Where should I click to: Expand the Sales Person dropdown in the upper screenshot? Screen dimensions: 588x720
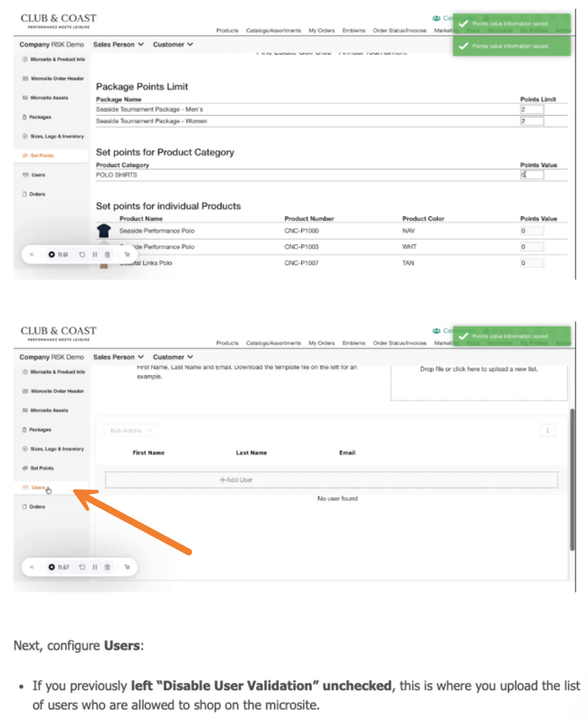[118, 44]
